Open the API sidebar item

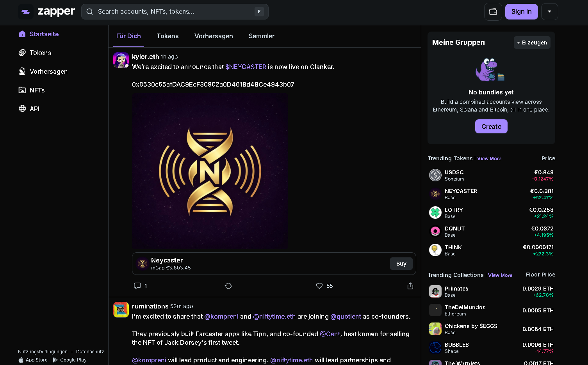click(x=34, y=109)
